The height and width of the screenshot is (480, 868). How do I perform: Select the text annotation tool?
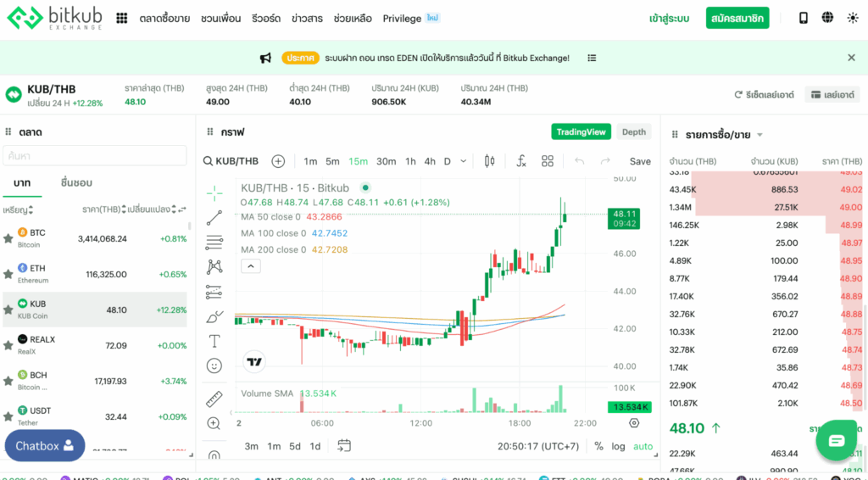point(214,341)
